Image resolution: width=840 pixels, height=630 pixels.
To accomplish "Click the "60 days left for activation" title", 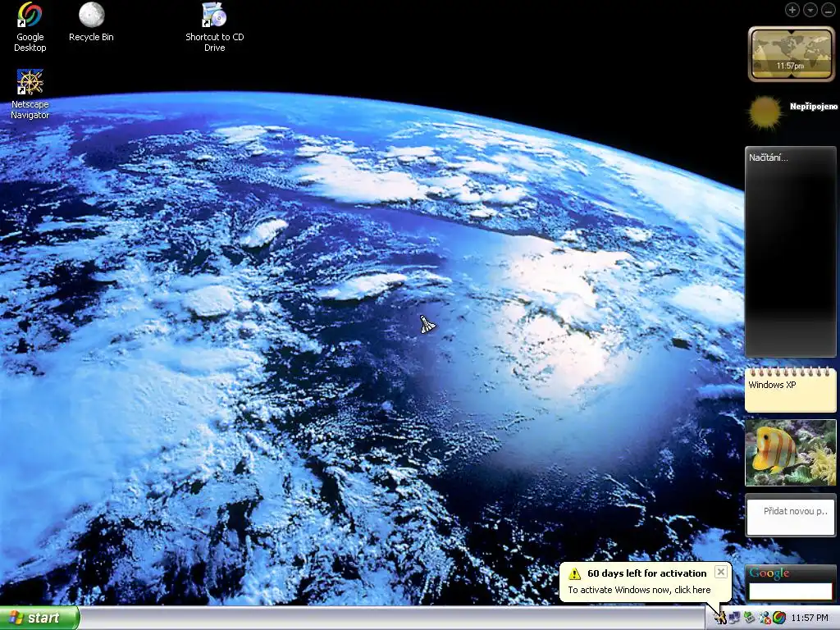I will coord(646,573).
